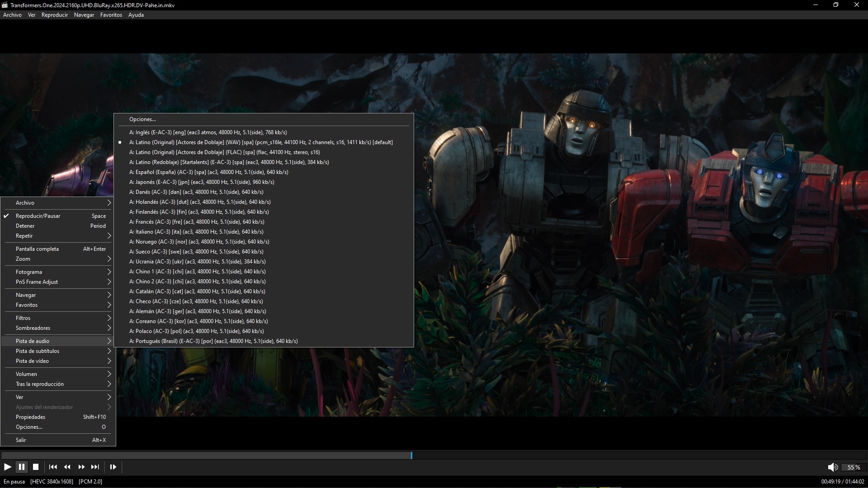The width and height of the screenshot is (868, 488).
Task: Select the Alemán (AC-3) audio track
Action: click(264, 311)
